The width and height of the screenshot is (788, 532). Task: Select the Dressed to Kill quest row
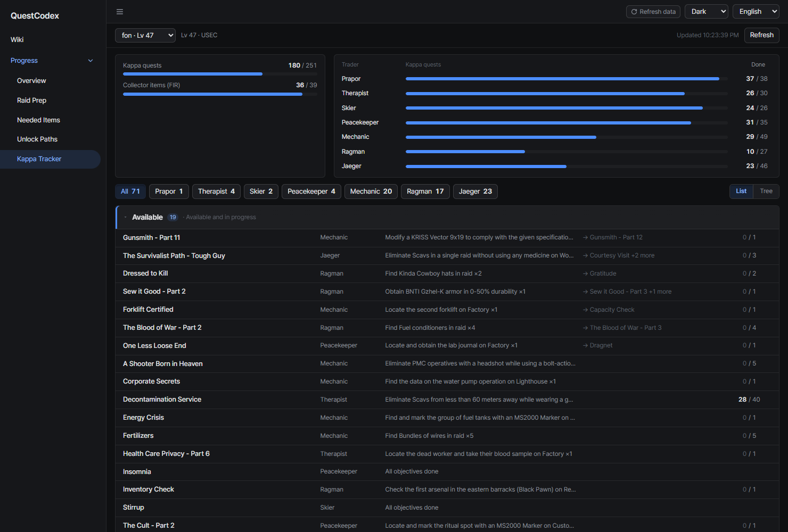pyautogui.click(x=447, y=273)
